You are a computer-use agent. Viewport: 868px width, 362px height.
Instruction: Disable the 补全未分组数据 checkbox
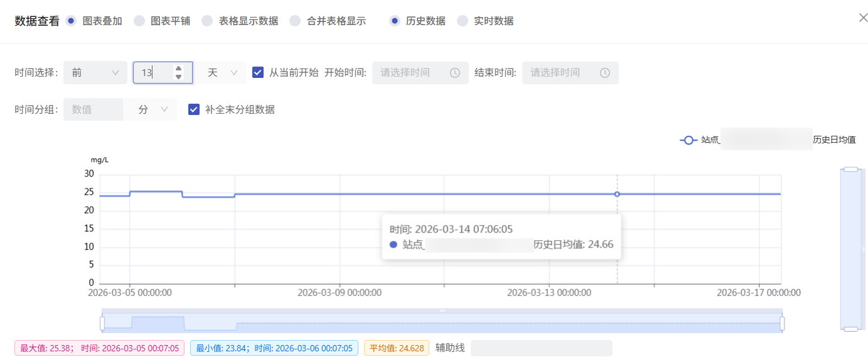pos(193,109)
